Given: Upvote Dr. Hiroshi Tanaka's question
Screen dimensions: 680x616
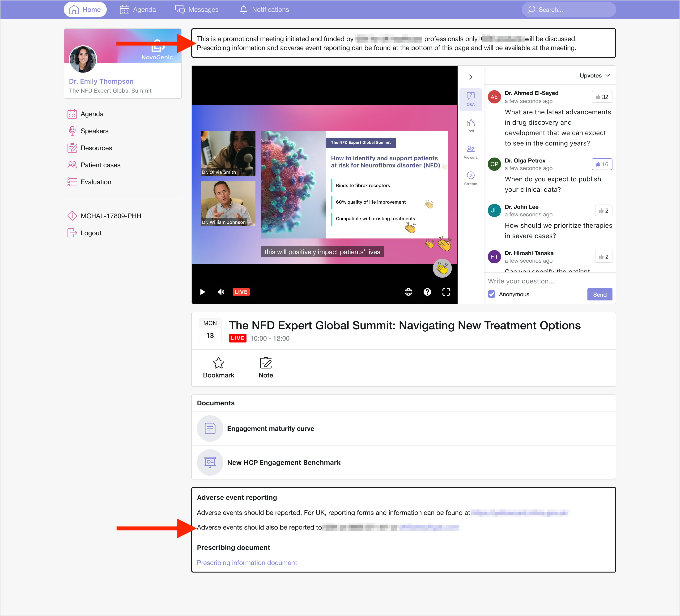Looking at the screenshot, I should pyautogui.click(x=604, y=257).
